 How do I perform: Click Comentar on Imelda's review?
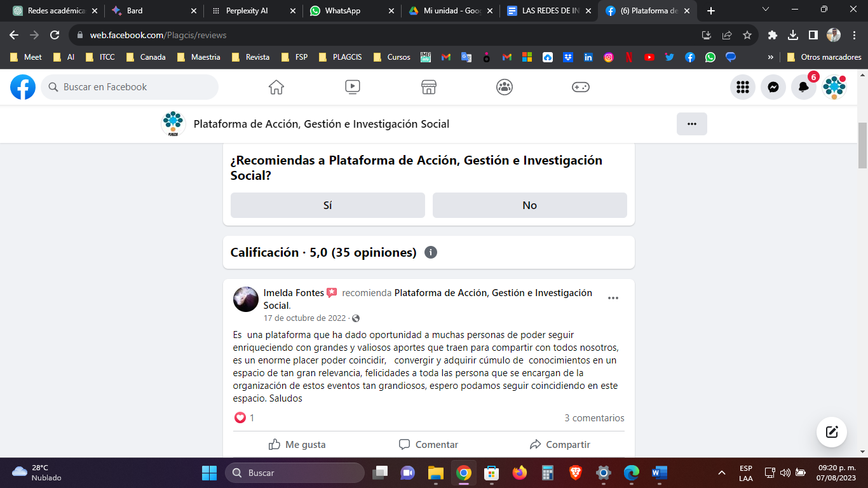coord(429,445)
